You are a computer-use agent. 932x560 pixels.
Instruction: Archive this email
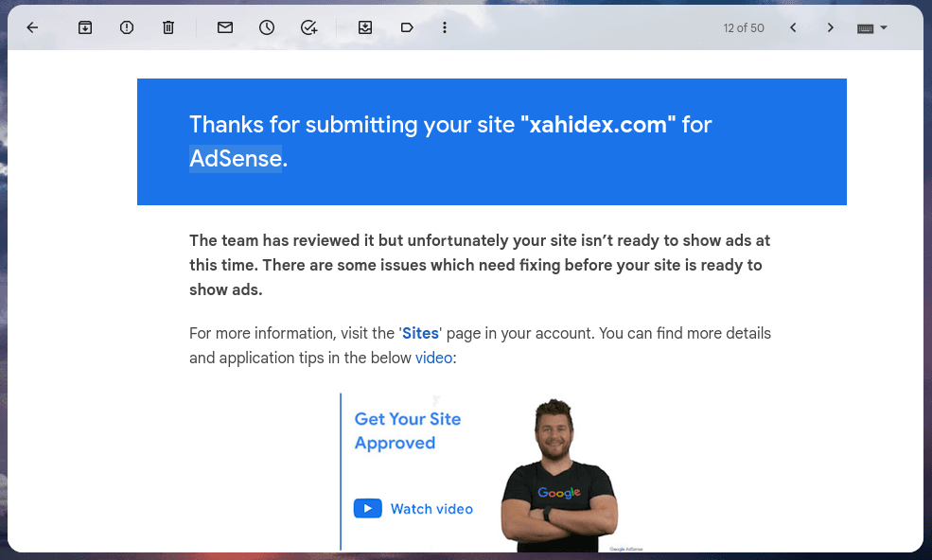click(x=84, y=27)
